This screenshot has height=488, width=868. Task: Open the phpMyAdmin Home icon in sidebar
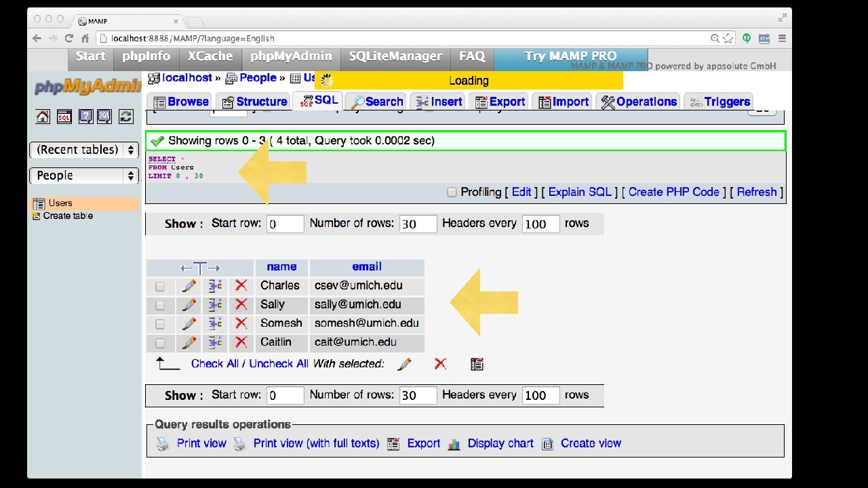coord(43,117)
